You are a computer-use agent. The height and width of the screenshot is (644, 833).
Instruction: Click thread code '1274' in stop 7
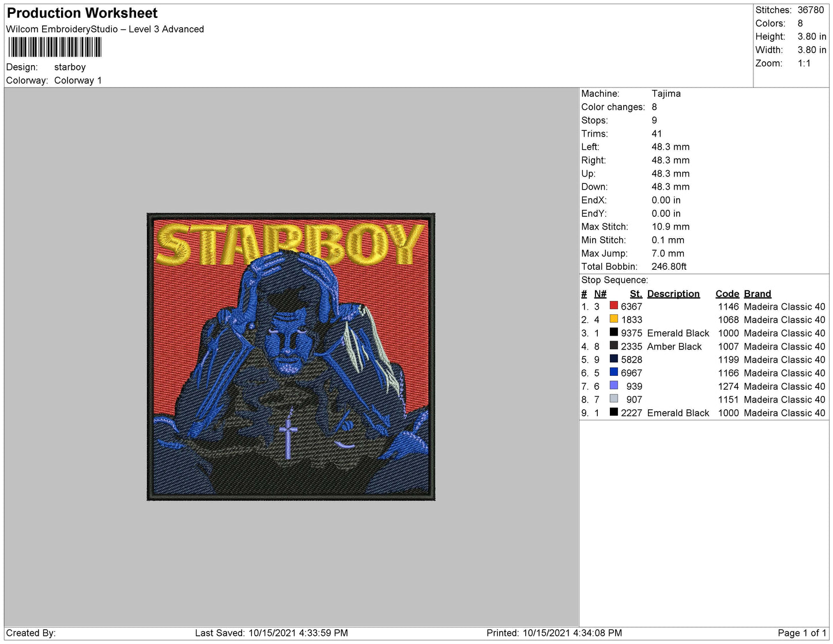point(728,386)
